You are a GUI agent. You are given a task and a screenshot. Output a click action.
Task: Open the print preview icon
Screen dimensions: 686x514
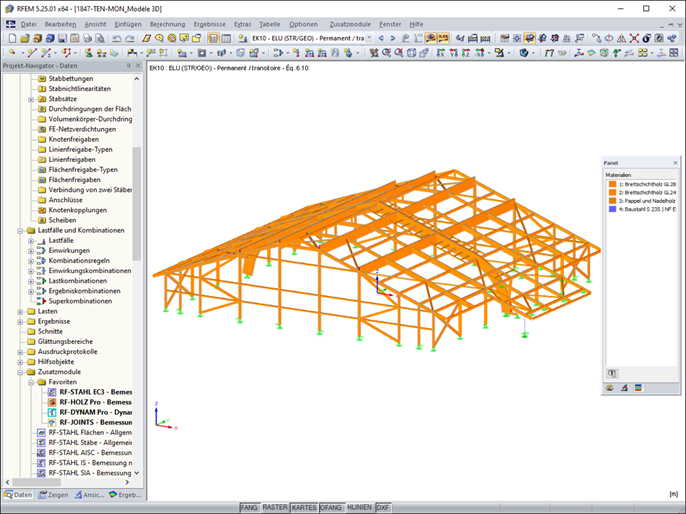pos(100,38)
